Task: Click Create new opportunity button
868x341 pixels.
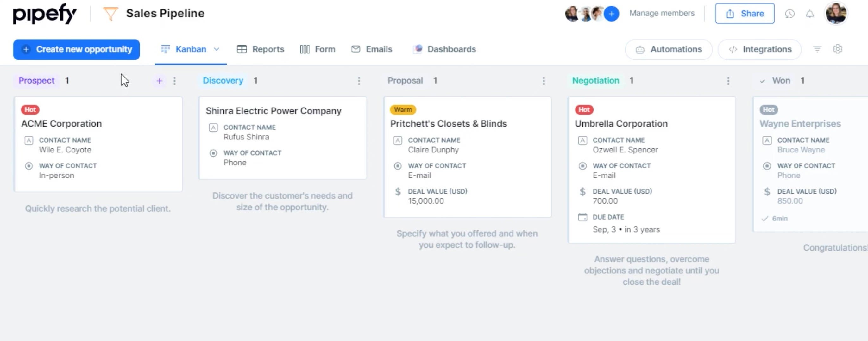Action: coord(77,49)
